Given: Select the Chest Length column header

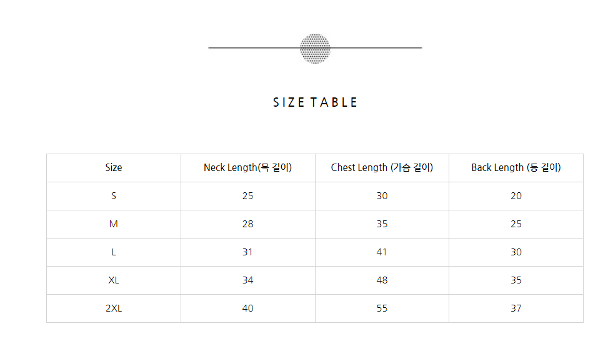Looking at the screenshot, I should coord(382,167).
